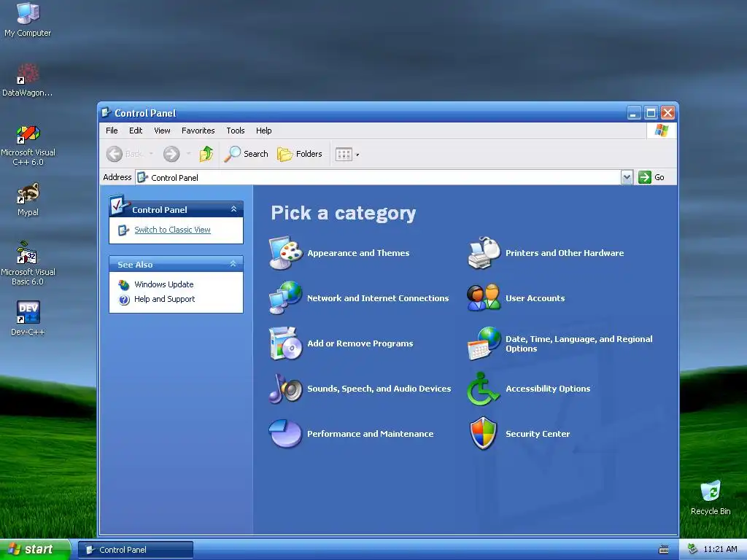Click the Forward navigation arrow button
The height and width of the screenshot is (560, 747).
tap(171, 154)
